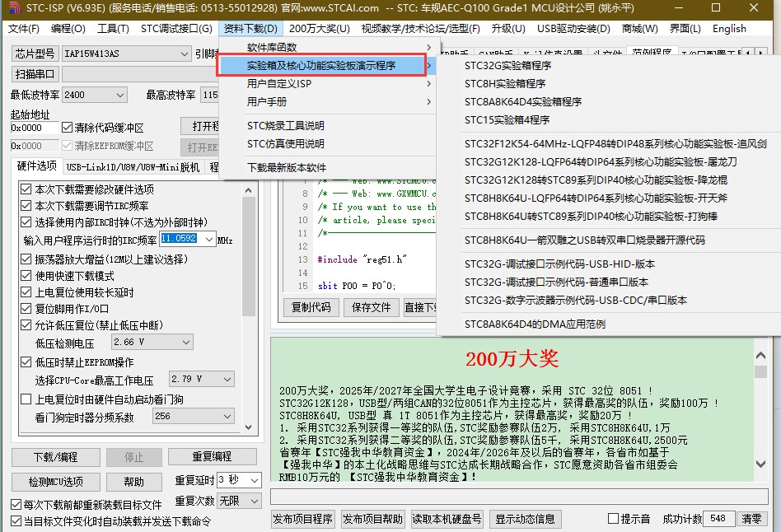Screen dimensions: 781x532
Task: Enable 上电复位时由硬件自动启动看门狗 checkbox
Action: tap(26, 399)
